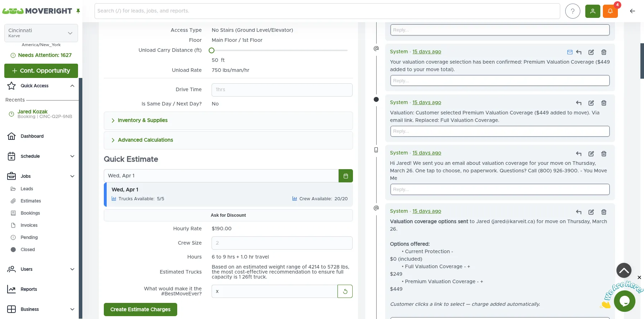Viewport: 644px width, 319px height.
Task: Close the 'We Are Here' chat widget
Action: pyautogui.click(x=639, y=278)
